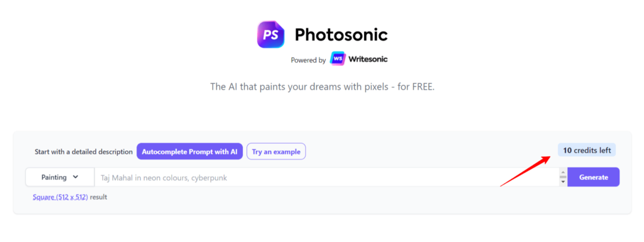Click the word "result" after the size link
644x242 pixels.
coord(99,197)
